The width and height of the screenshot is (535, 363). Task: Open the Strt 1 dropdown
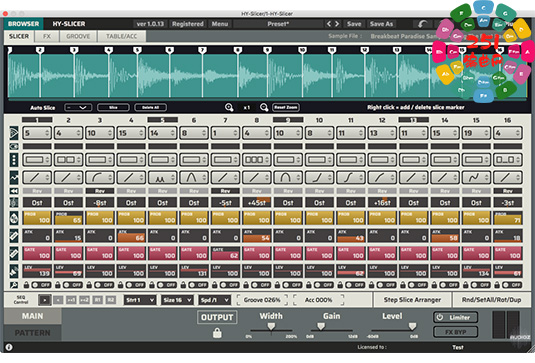[140, 300]
